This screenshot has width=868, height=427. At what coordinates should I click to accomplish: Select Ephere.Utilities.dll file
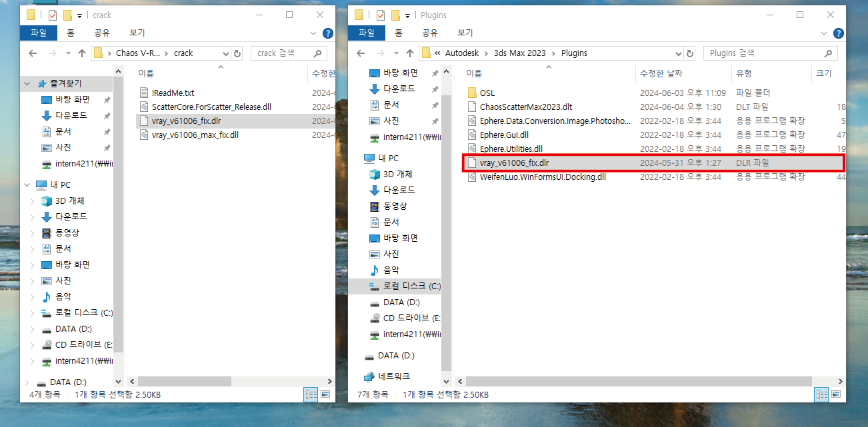511,149
